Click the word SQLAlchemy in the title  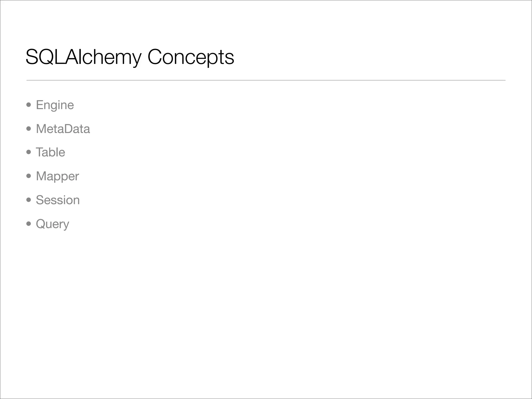point(83,57)
